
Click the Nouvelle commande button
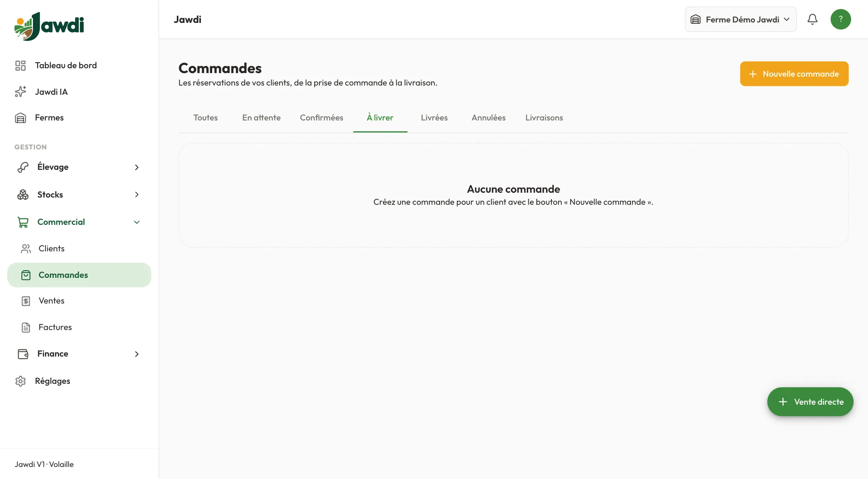click(794, 74)
